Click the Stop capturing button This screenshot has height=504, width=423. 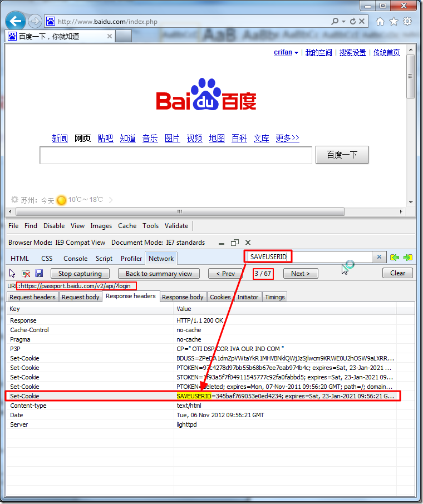[x=80, y=274]
